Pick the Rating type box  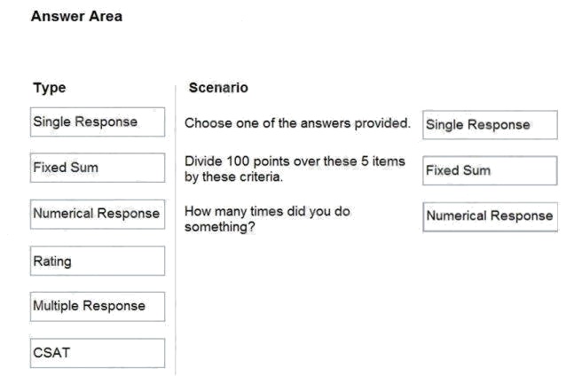point(98,261)
